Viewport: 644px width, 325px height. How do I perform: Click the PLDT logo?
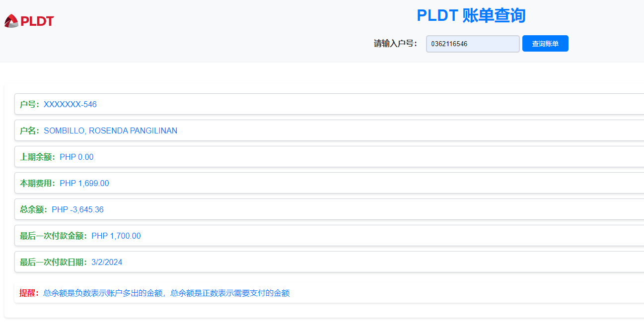(x=29, y=21)
